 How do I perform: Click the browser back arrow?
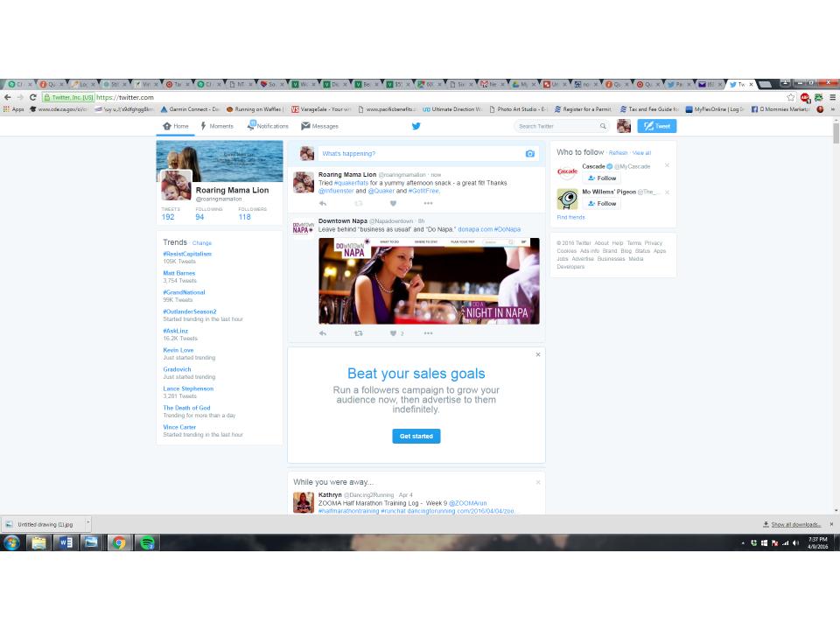8,97
